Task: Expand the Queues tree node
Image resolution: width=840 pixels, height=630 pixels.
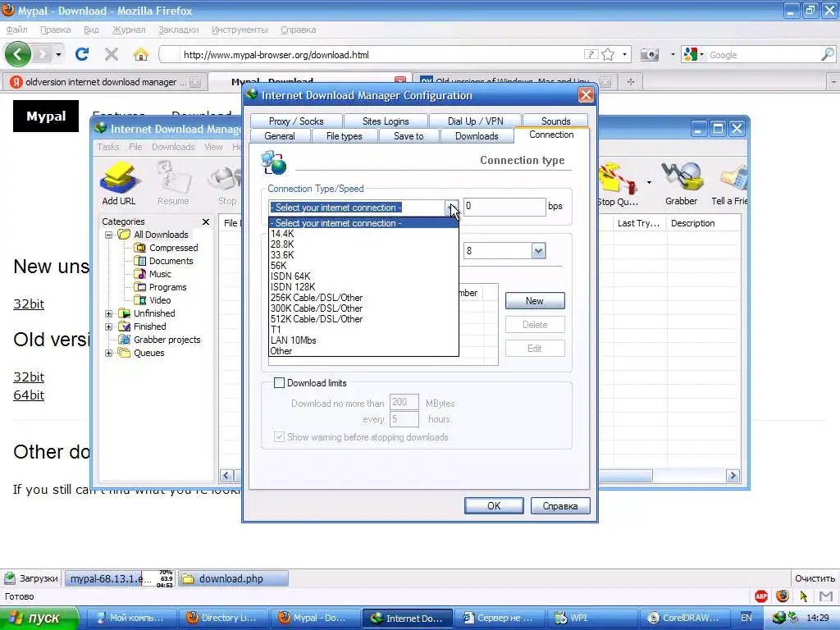Action: 109,353
